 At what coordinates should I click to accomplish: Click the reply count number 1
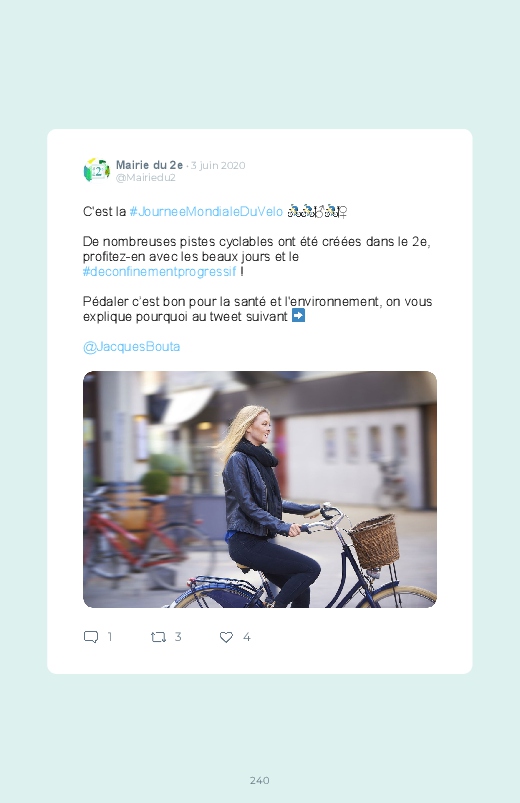coord(110,637)
